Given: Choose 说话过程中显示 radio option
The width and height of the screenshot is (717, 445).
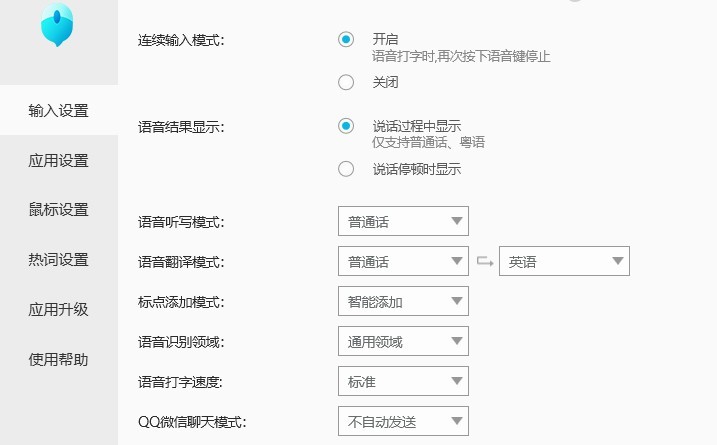Looking at the screenshot, I should tap(346, 126).
